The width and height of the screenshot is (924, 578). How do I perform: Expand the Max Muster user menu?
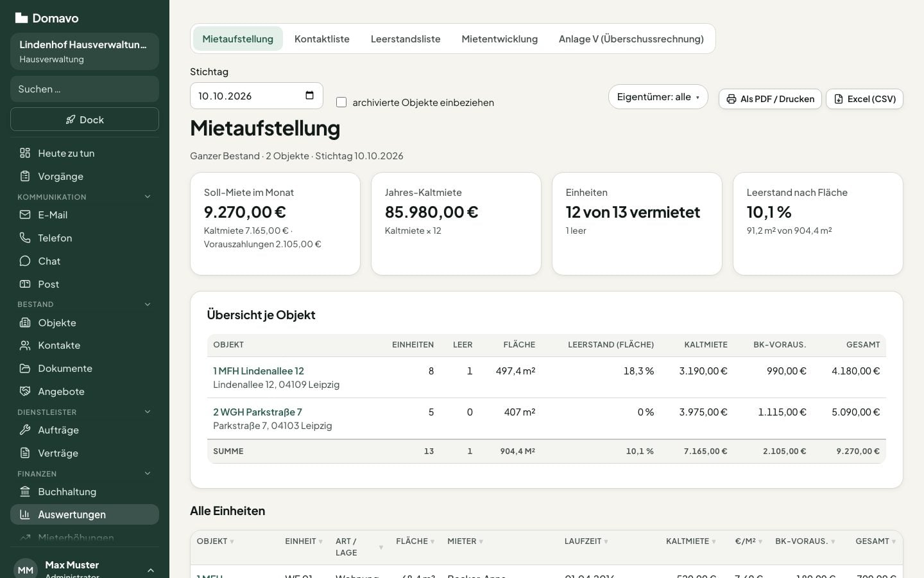point(151,570)
